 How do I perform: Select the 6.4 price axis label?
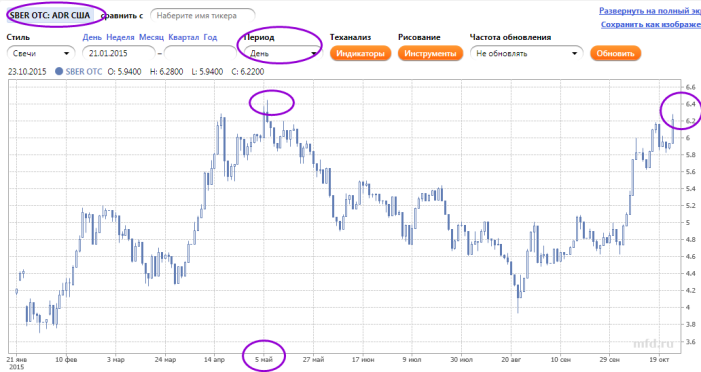(691, 104)
